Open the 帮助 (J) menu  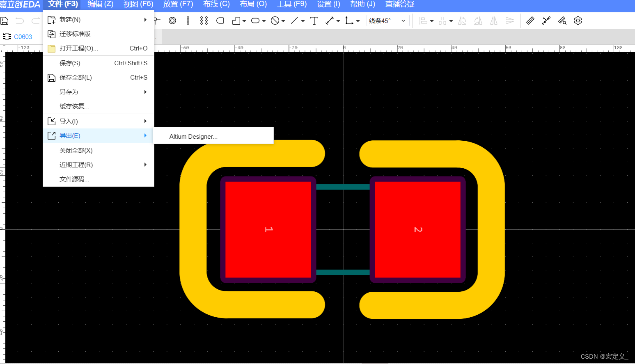point(363,4)
